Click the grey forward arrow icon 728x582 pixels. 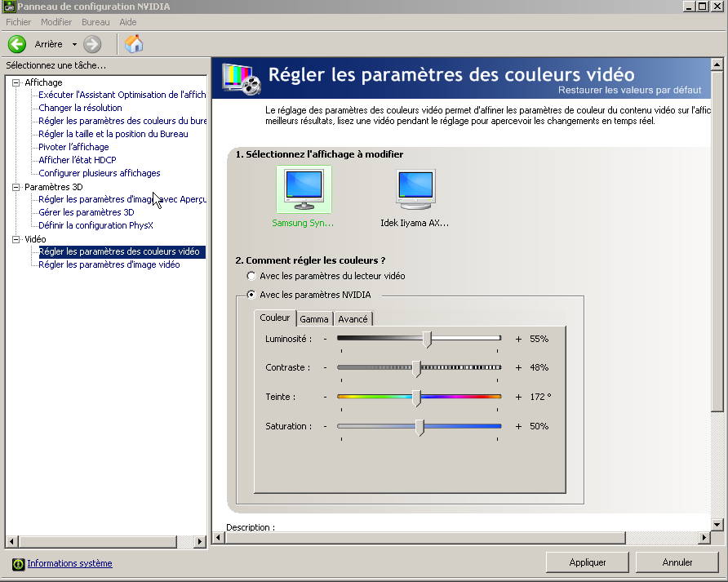[92, 44]
